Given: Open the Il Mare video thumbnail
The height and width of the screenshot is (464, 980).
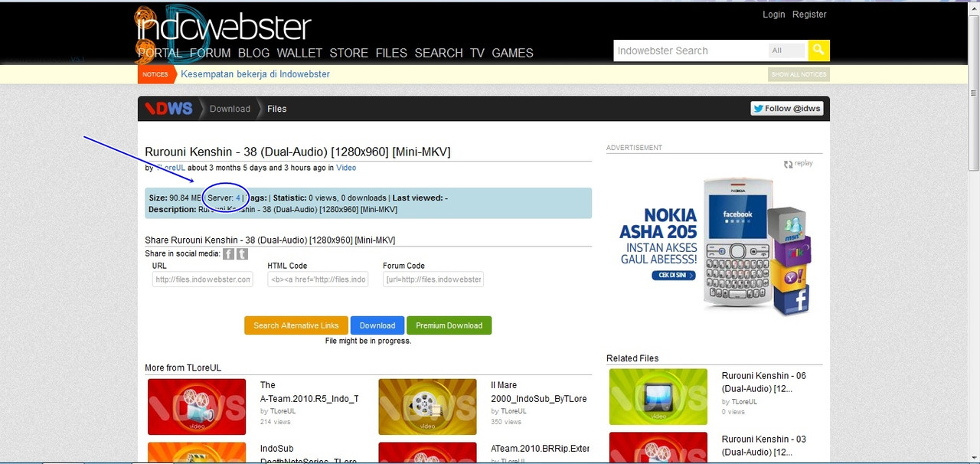Looking at the screenshot, I should click(427, 407).
